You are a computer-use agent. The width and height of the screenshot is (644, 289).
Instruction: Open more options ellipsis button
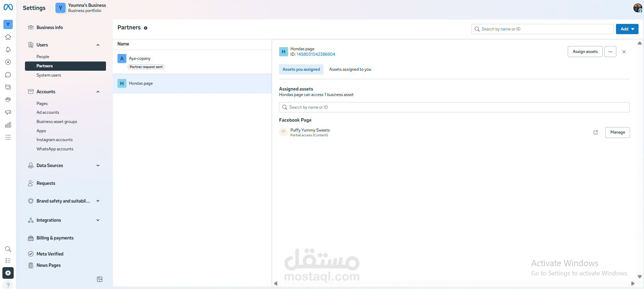point(610,52)
